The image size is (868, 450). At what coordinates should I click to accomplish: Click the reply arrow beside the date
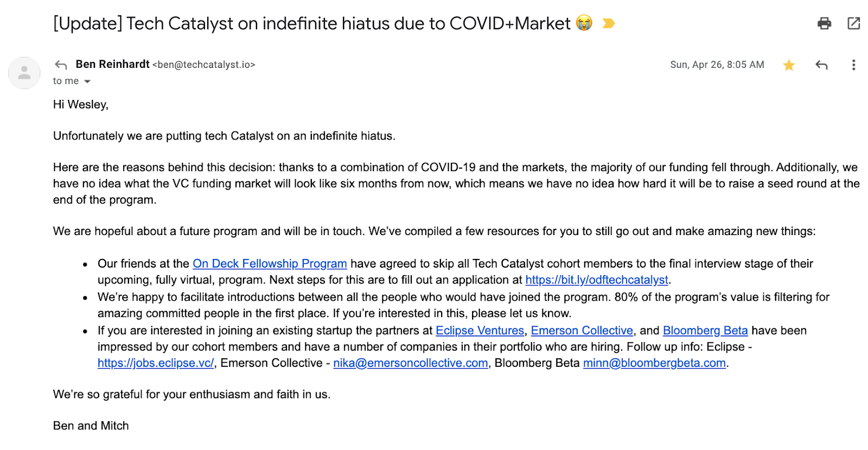tap(821, 65)
